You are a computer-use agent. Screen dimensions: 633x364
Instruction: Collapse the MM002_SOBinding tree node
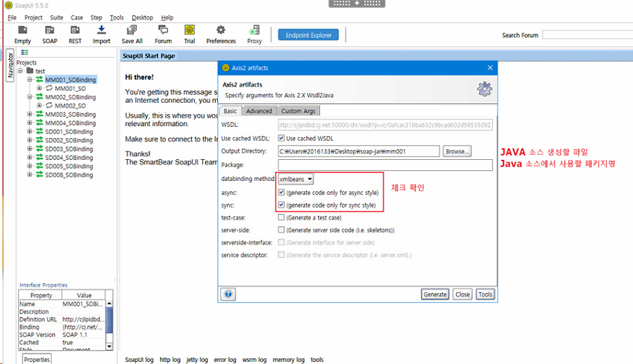[30, 96]
